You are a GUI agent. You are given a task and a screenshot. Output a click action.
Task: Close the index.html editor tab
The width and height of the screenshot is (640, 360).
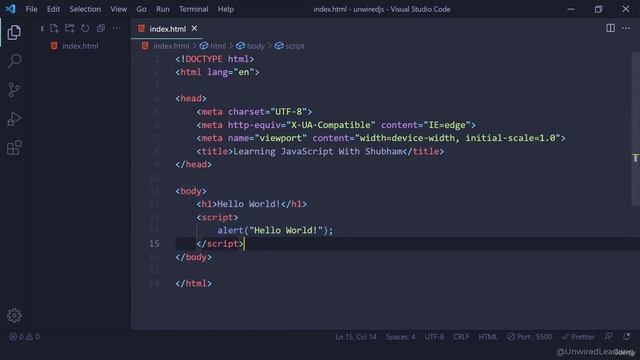pos(194,28)
